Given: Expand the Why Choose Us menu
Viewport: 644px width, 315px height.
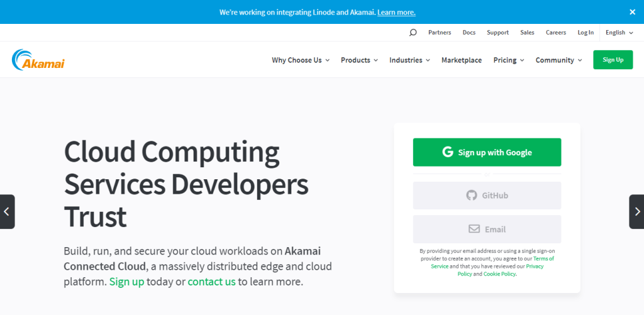Looking at the screenshot, I should (301, 60).
